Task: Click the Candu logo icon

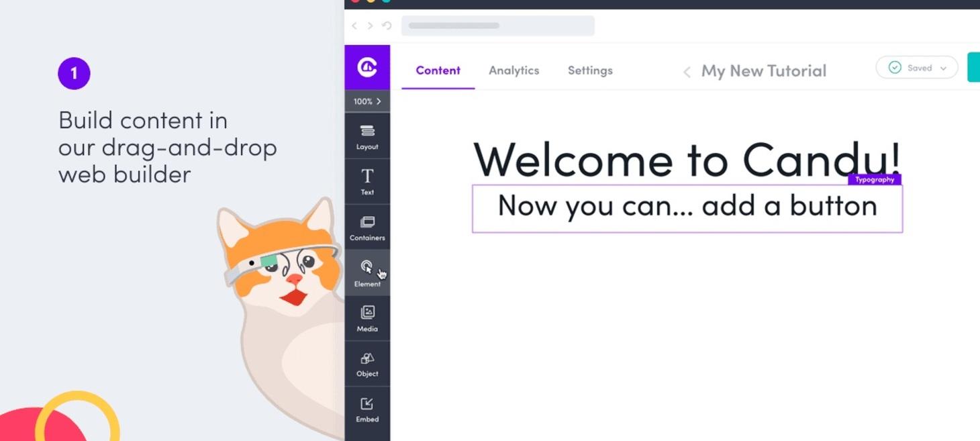Action: point(367,67)
